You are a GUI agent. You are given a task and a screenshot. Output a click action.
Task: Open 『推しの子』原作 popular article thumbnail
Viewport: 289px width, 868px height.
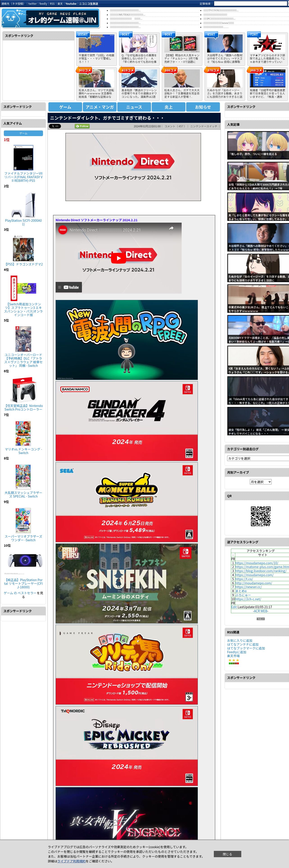click(x=258, y=145)
